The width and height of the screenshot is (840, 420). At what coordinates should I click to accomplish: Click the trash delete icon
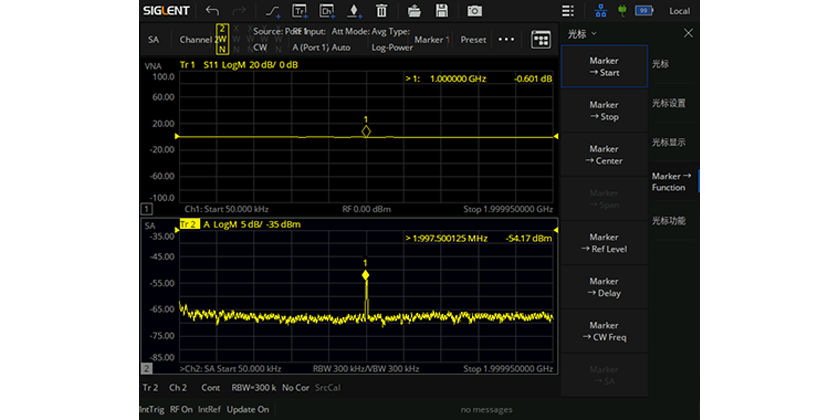(x=381, y=11)
